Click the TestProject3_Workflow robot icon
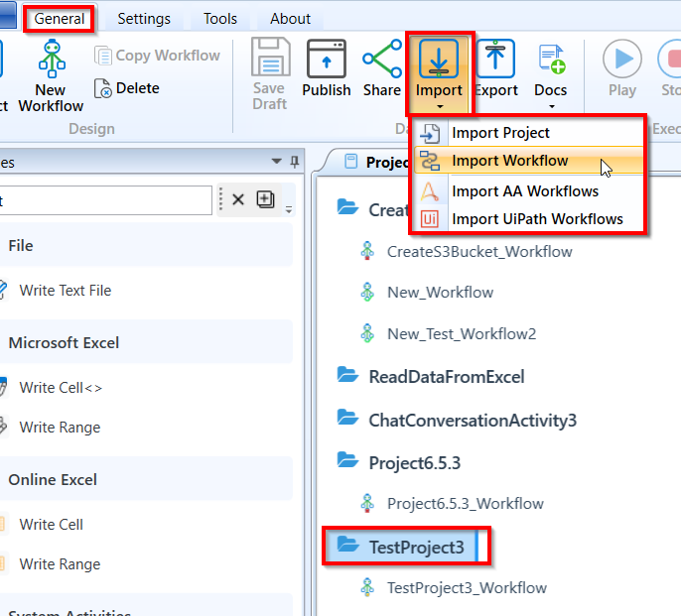Viewport: 681px width, 616px height. (x=367, y=587)
